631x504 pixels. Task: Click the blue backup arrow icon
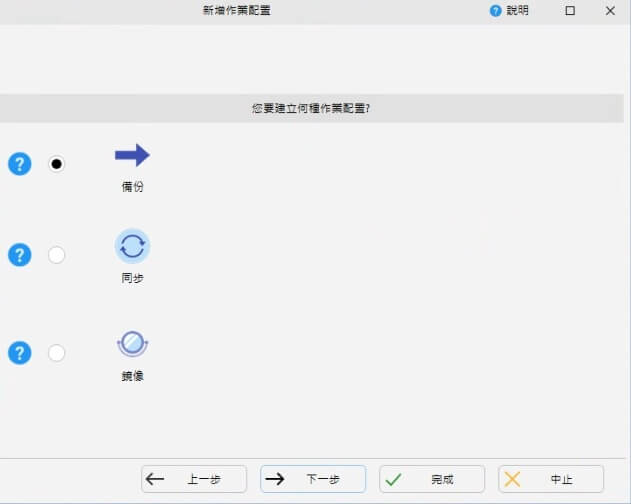[132, 155]
